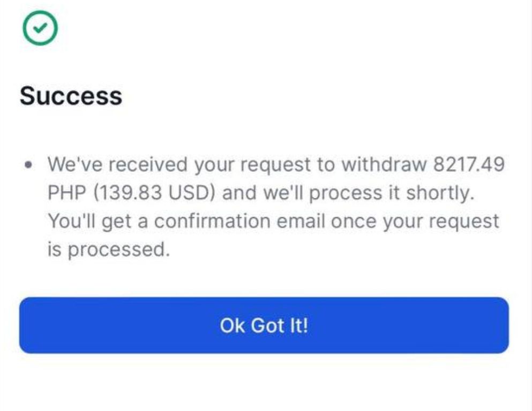Tap the Ok Got It! button

(x=264, y=325)
